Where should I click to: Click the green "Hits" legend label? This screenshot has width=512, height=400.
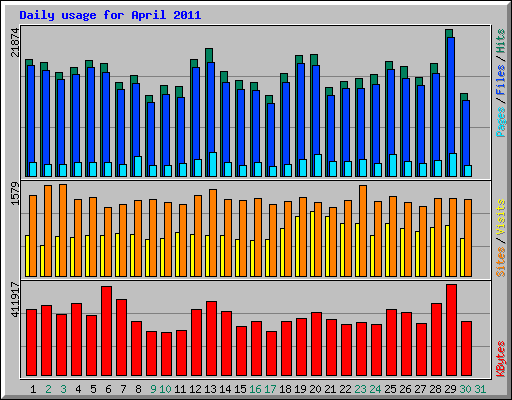500,41
